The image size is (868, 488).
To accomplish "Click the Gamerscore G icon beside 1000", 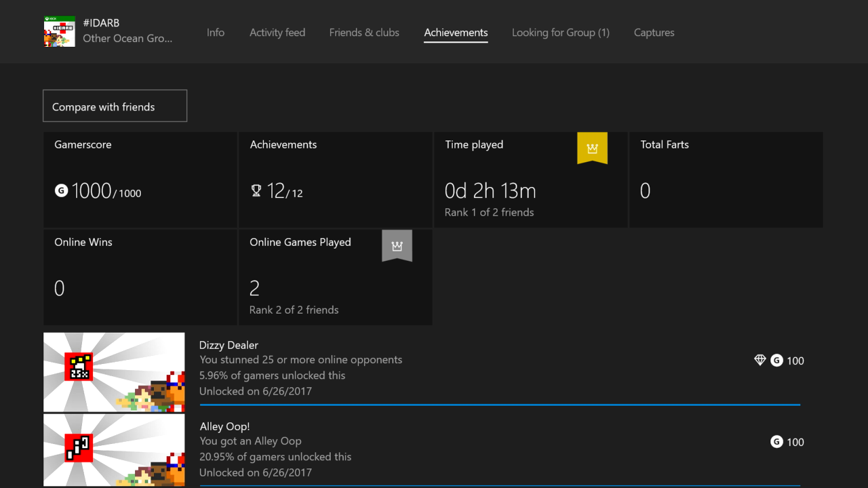I will (x=61, y=191).
